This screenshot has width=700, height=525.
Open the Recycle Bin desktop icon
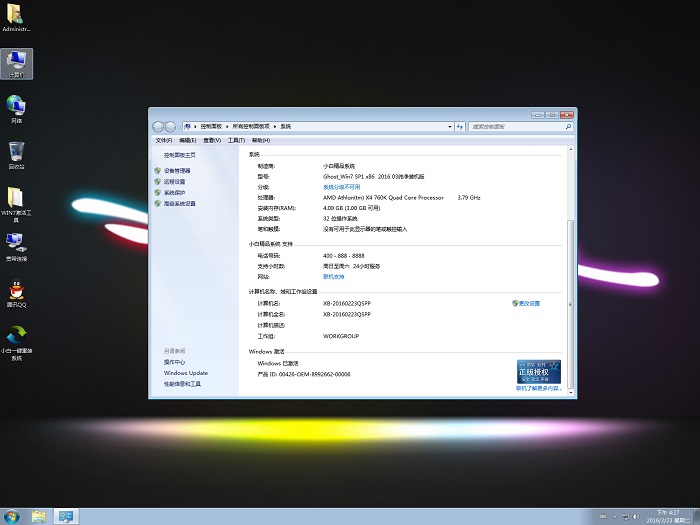tap(17, 154)
